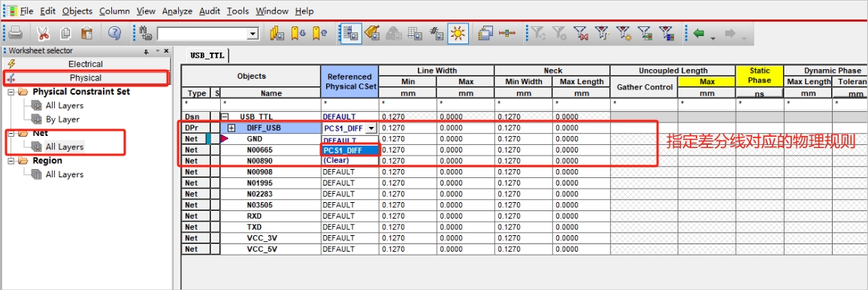Select All Layers under Physical Constraint Set

point(65,106)
